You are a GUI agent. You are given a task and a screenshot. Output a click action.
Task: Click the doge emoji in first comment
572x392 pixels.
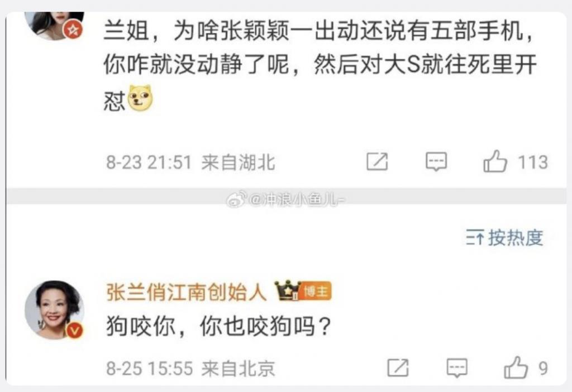[140, 98]
